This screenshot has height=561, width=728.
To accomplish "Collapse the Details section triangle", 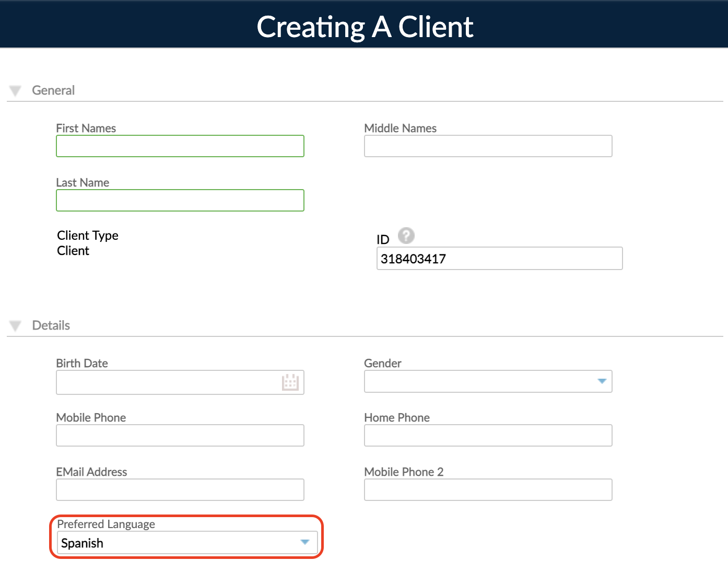I will [15, 325].
